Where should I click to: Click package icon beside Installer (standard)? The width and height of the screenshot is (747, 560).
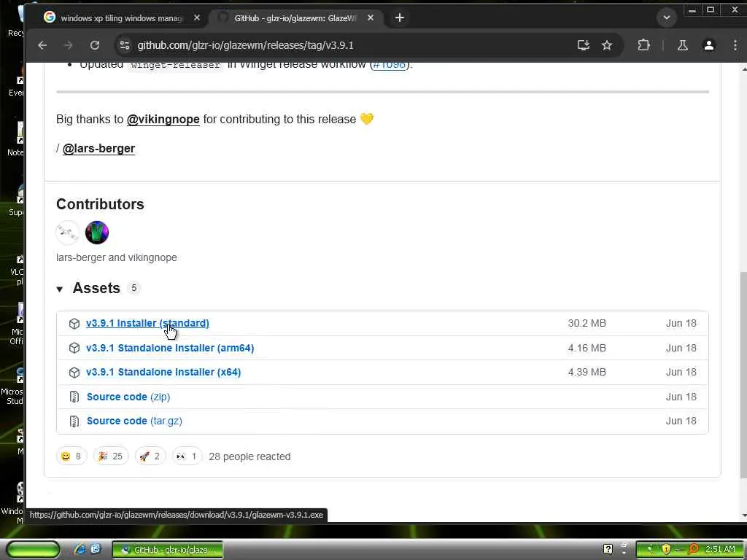pyautogui.click(x=74, y=323)
